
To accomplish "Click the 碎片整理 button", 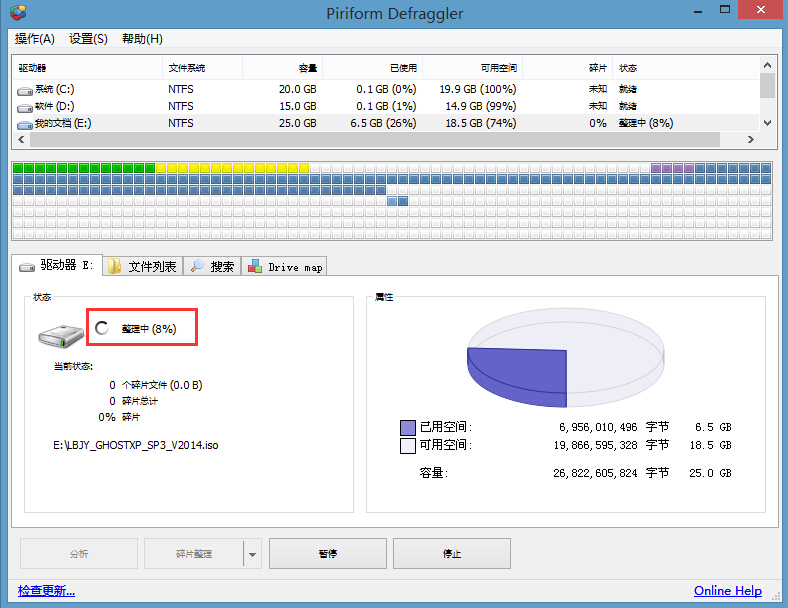I will pos(193,553).
